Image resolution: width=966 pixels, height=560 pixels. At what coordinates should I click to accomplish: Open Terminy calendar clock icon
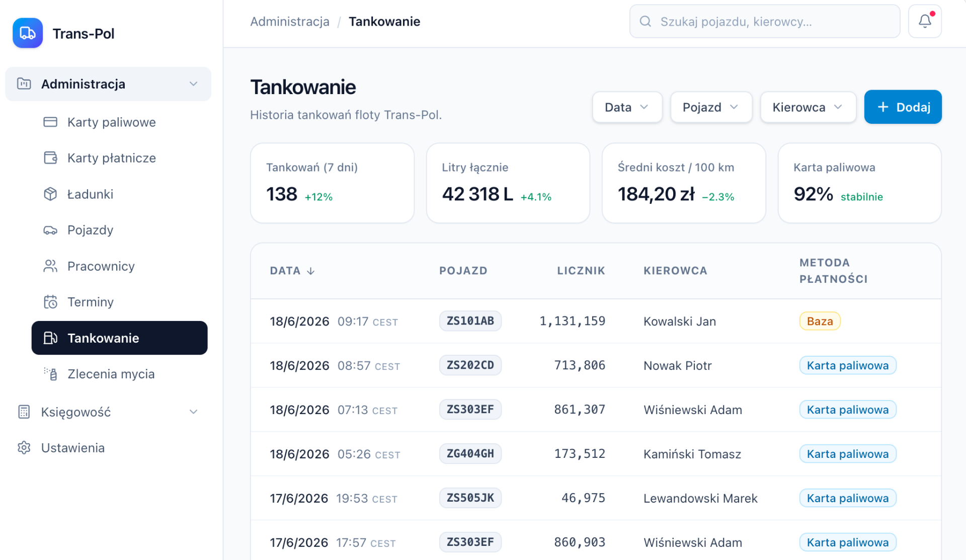click(50, 302)
